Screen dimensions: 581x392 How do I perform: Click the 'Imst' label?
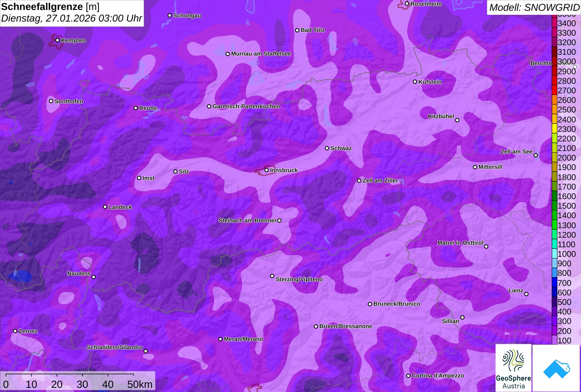[x=149, y=178]
